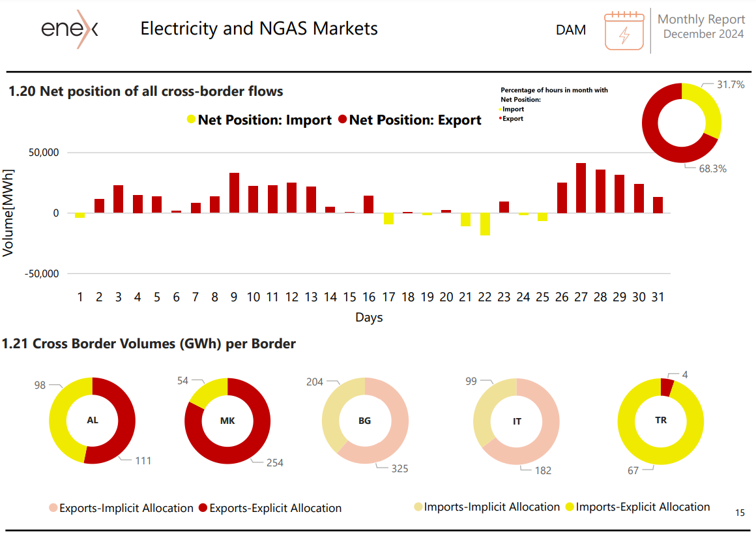Click the 'DAM' label in header
Viewport: 756px width, 540px height.
click(571, 30)
